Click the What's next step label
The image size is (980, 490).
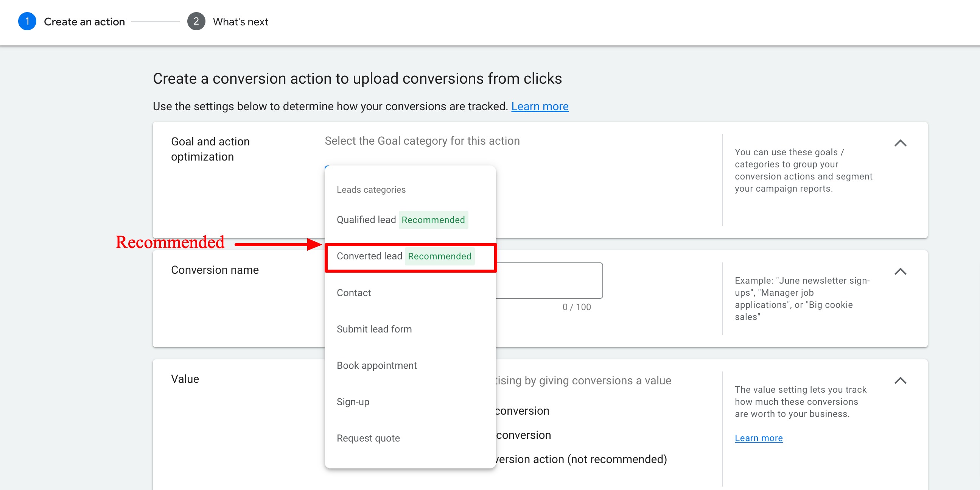[240, 22]
